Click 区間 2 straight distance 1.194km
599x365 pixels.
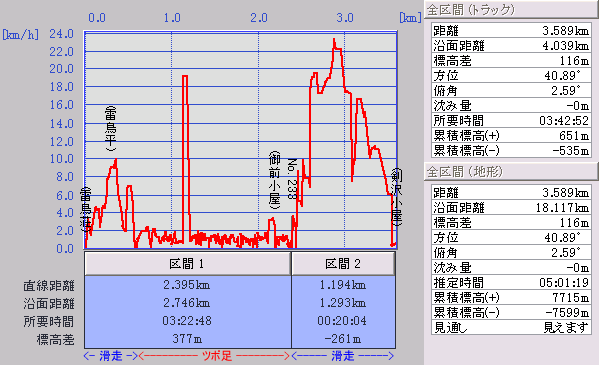coord(343,285)
